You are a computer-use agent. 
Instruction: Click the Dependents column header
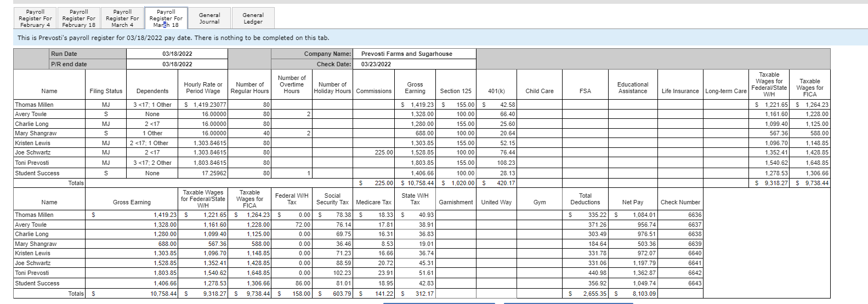[x=152, y=91]
